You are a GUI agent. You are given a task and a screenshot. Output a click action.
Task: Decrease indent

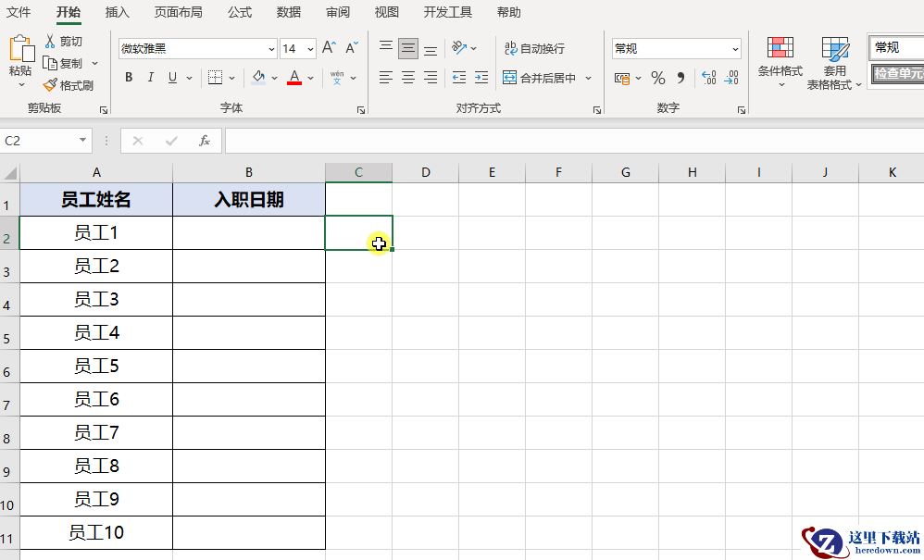[x=459, y=77]
